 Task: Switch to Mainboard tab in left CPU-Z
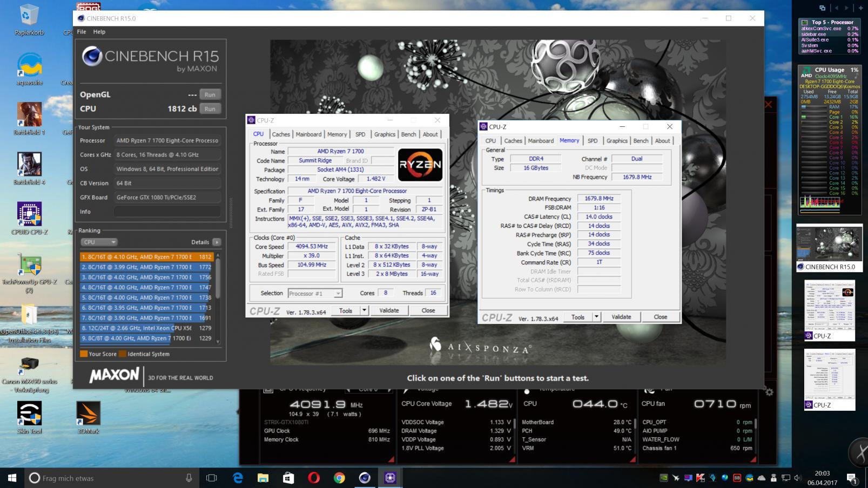308,134
